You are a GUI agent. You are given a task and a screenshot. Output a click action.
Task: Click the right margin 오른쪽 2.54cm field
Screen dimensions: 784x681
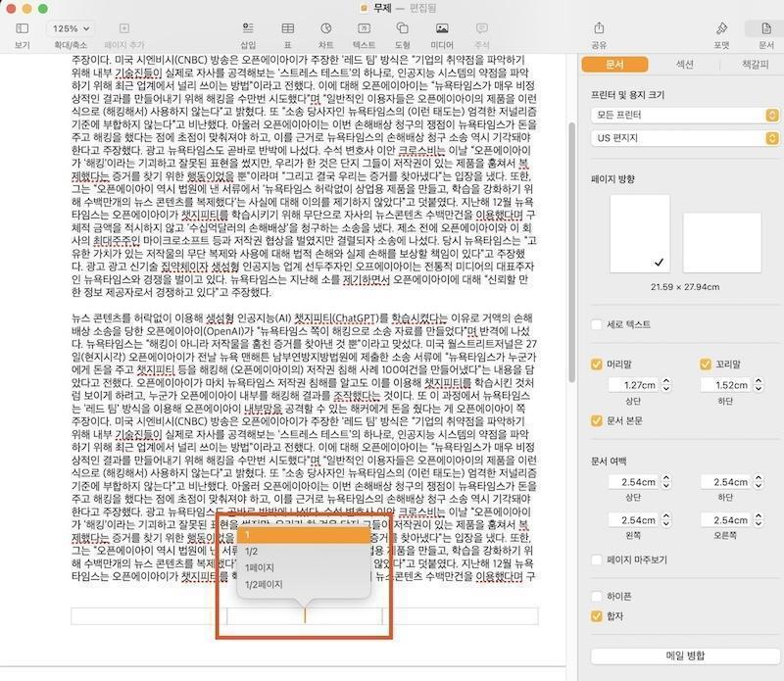coord(725,520)
